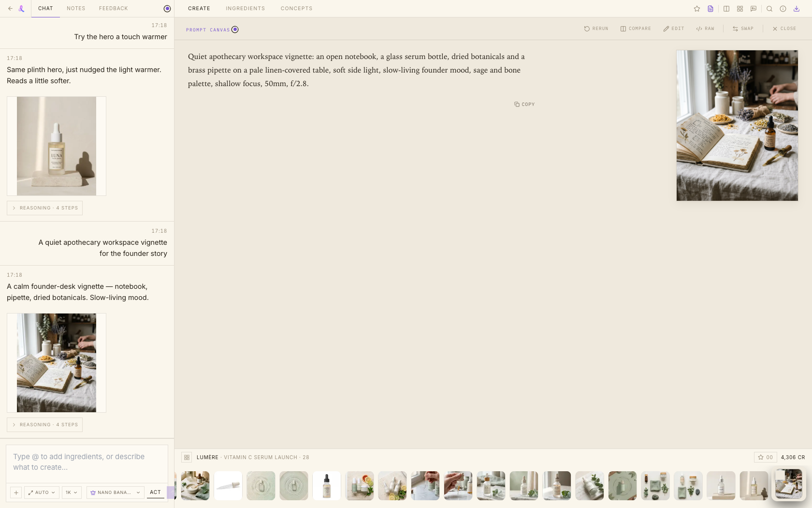Open the 1K resolution dropdown
Viewport: 812px width, 508px height.
click(x=72, y=493)
